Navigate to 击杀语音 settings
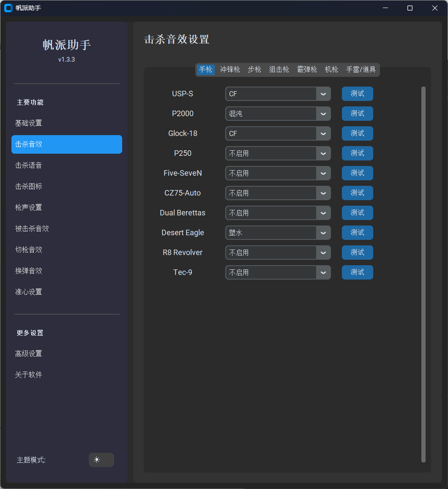The width and height of the screenshot is (448, 489). pyautogui.click(x=28, y=165)
